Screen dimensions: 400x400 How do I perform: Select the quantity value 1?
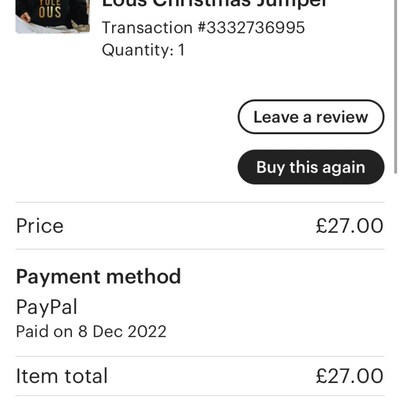(181, 50)
